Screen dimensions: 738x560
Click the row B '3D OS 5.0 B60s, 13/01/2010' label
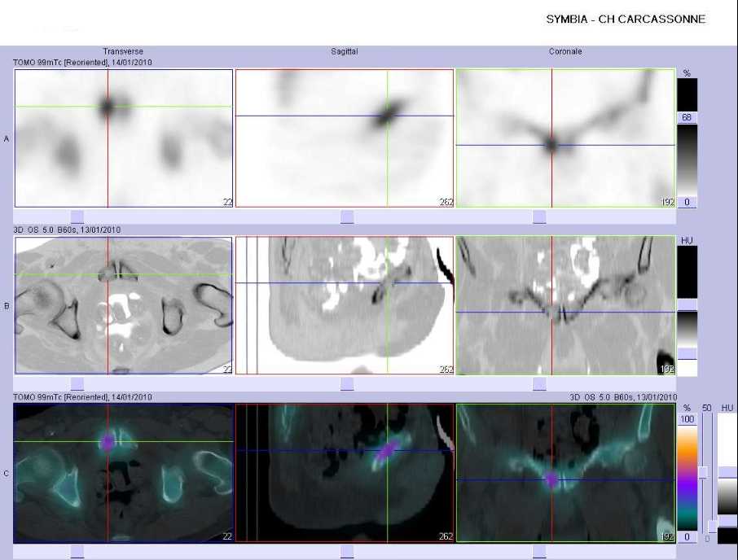[67, 230]
